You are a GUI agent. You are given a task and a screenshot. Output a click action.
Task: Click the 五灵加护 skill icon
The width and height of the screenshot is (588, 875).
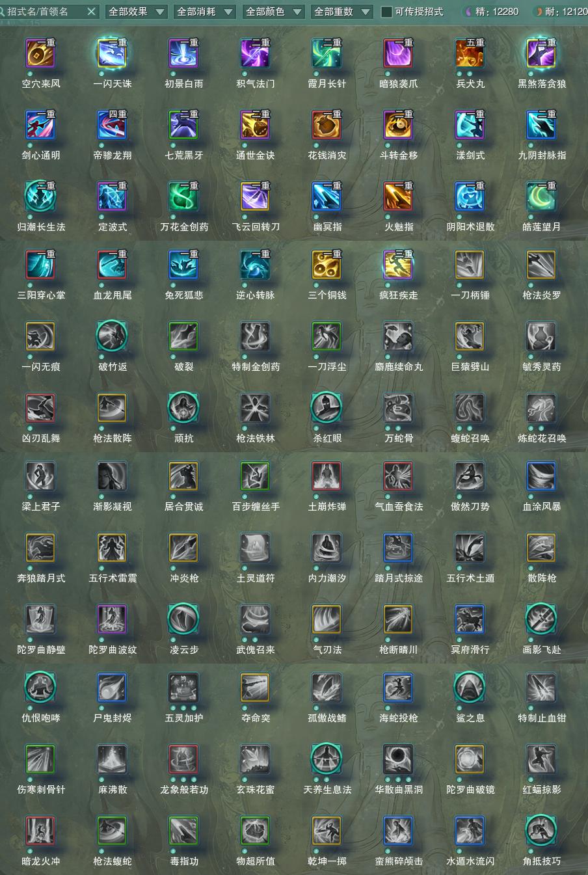pos(183,688)
